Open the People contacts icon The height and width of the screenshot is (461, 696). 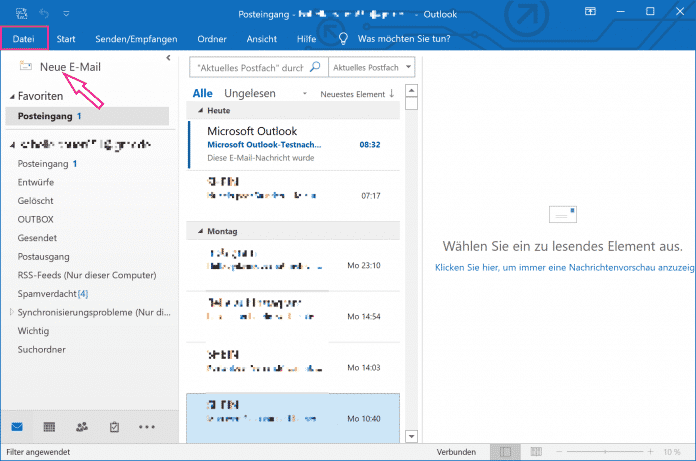pyautogui.click(x=82, y=426)
